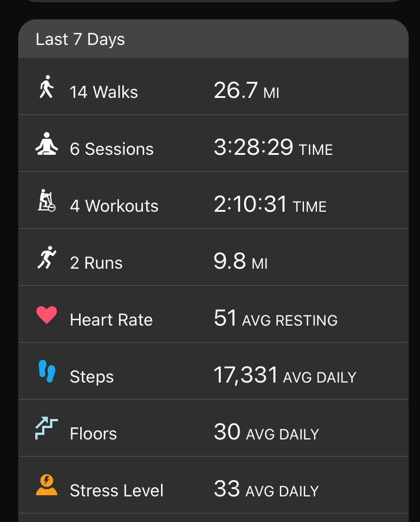Tap the 3:28:29 session time value

click(273, 147)
